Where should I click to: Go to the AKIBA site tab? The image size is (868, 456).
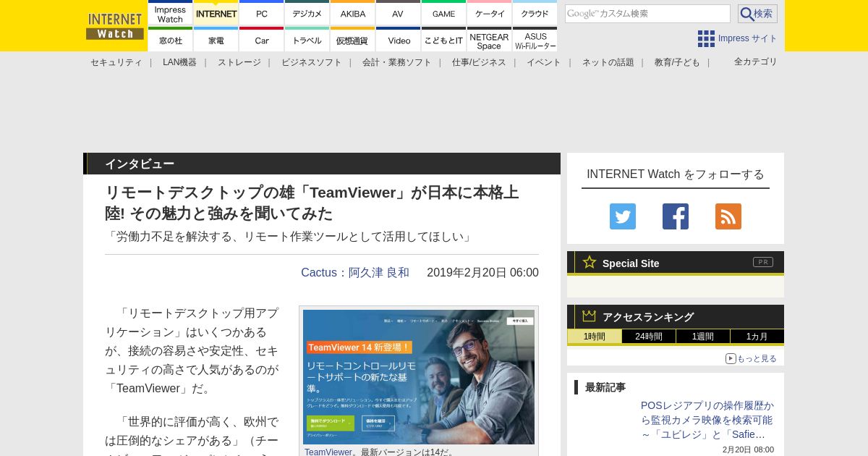click(x=353, y=13)
